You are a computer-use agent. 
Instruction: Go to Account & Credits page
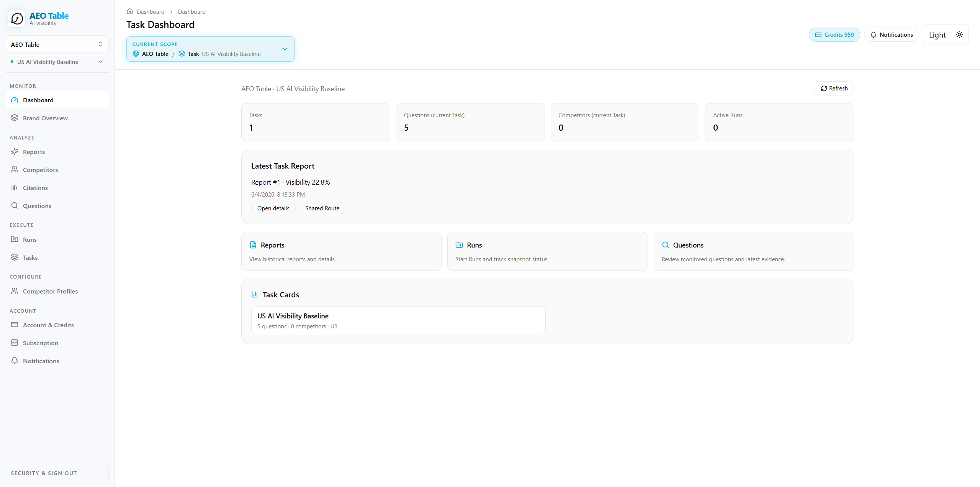[x=57, y=325]
